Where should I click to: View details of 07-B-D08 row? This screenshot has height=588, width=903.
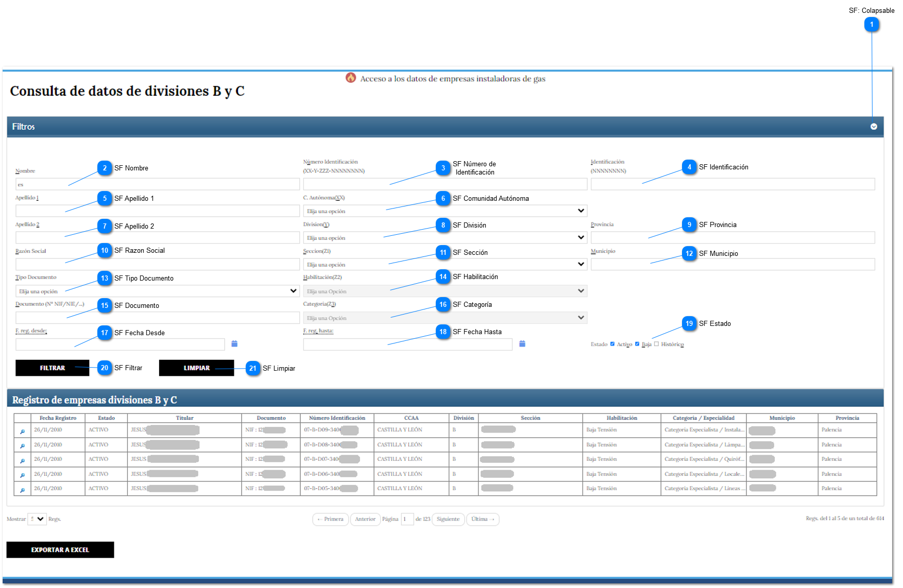pos(22,446)
